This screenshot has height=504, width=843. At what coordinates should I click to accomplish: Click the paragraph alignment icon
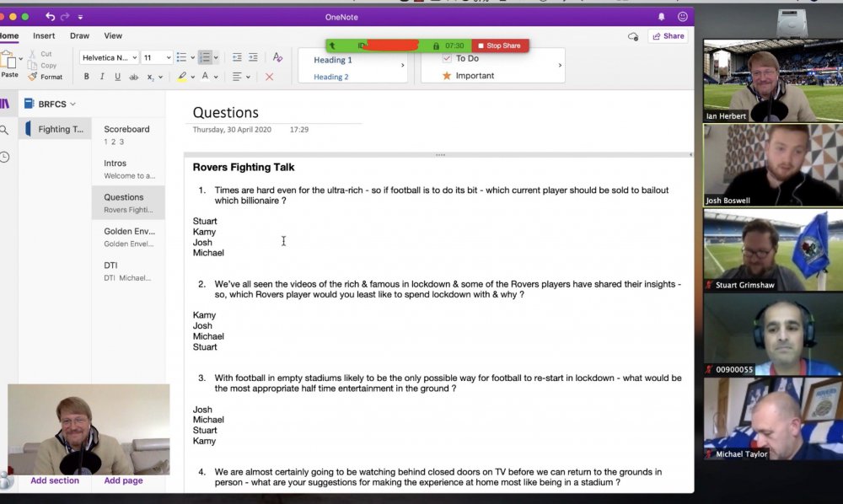click(237, 77)
